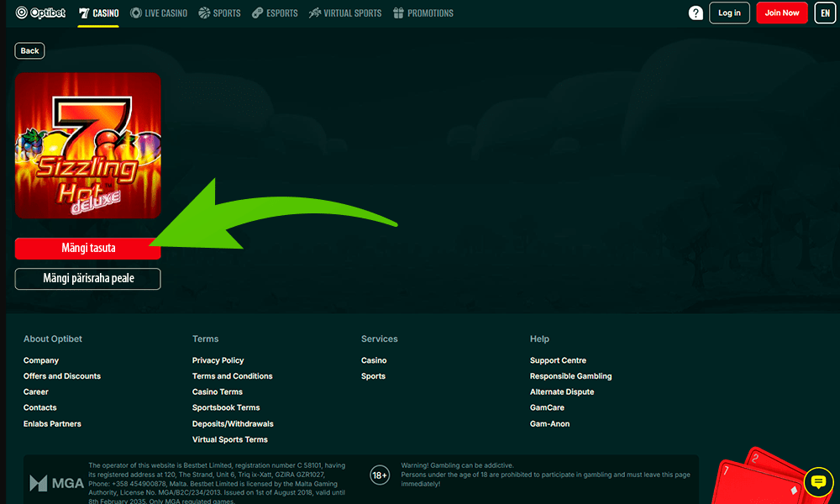Click the 18+ age restriction icon
840x504 pixels.
click(380, 475)
